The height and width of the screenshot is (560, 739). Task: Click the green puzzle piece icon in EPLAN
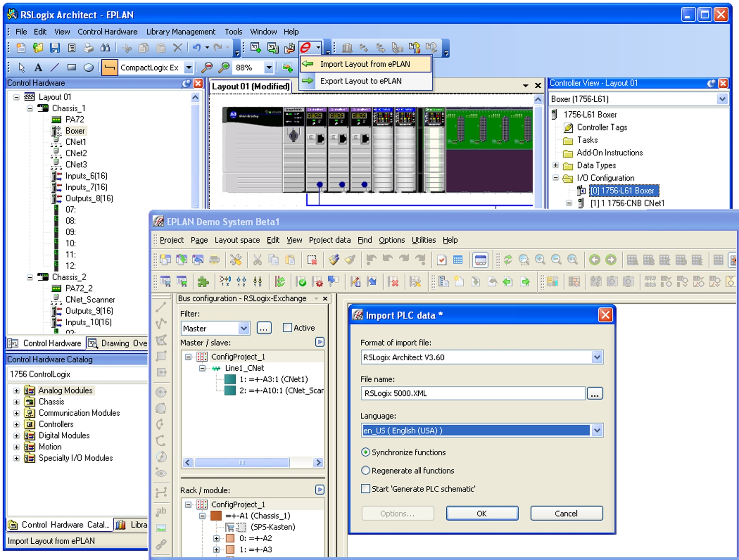(203, 282)
